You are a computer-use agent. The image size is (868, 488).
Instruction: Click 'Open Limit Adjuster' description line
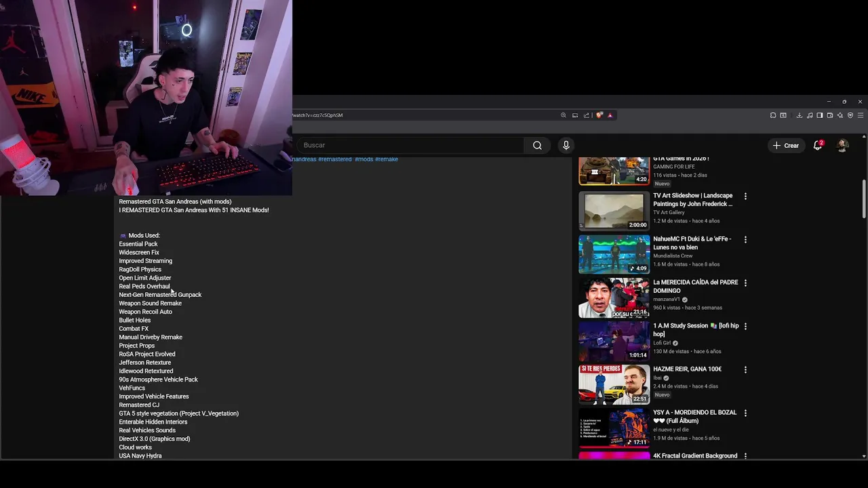(x=145, y=278)
